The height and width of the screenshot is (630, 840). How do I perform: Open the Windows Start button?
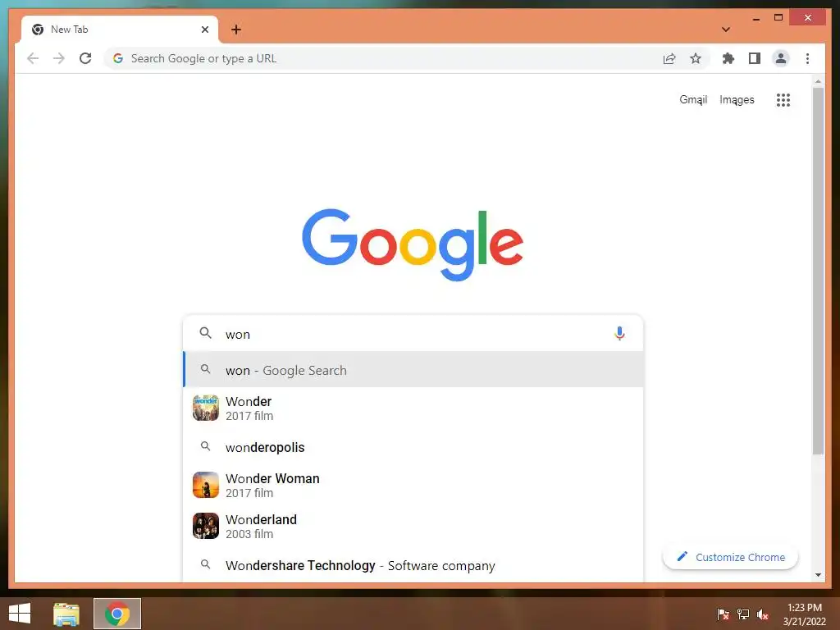point(20,614)
